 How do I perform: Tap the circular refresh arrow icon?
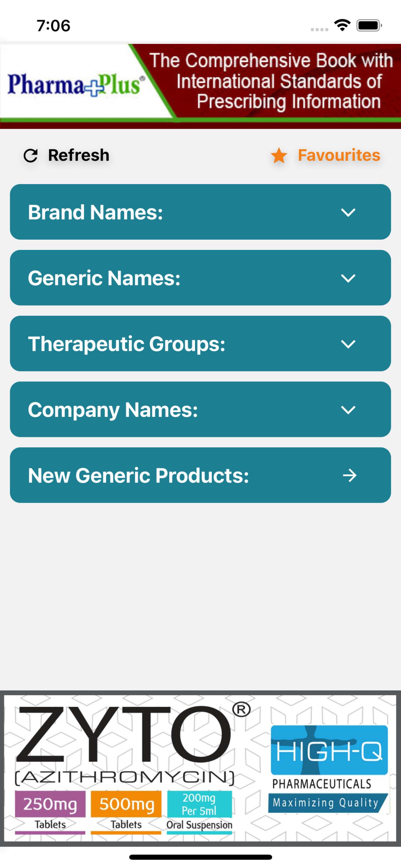coord(30,156)
